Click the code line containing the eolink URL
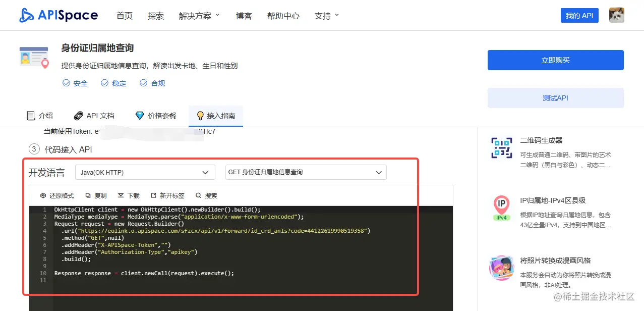The image size is (644, 311). point(216,231)
